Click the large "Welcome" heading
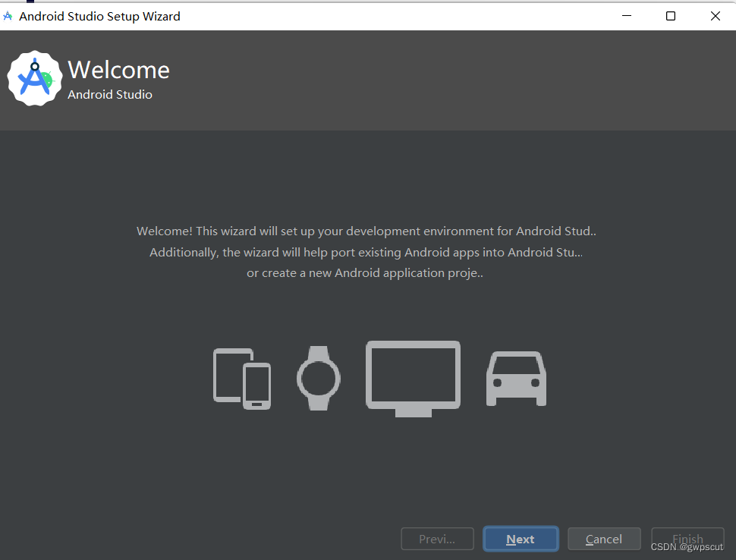The width and height of the screenshot is (736, 560). (119, 70)
